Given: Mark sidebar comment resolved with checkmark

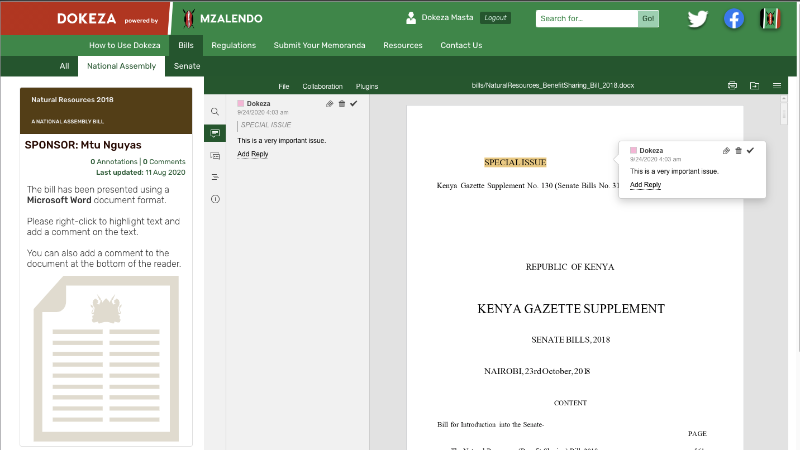Looking at the screenshot, I should pyautogui.click(x=354, y=103).
